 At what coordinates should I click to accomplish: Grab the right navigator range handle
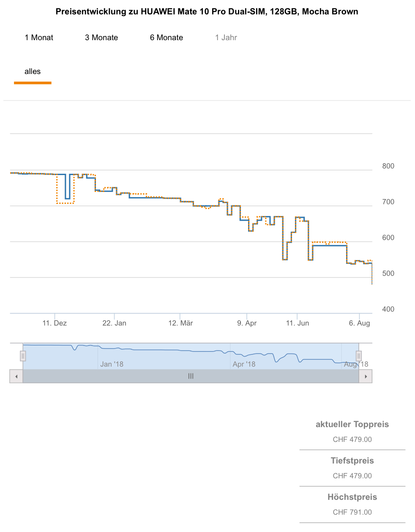359,356
